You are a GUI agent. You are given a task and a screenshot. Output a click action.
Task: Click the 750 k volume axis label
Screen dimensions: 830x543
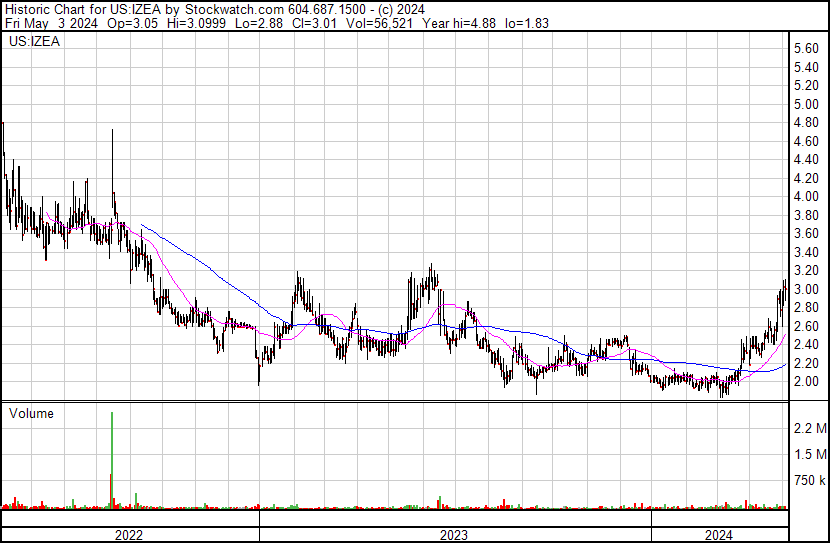pyautogui.click(x=810, y=481)
